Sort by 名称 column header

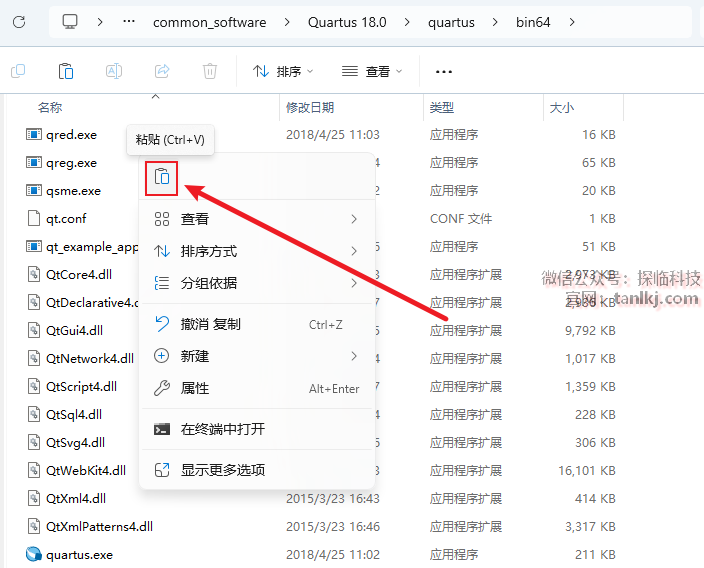click(50, 107)
